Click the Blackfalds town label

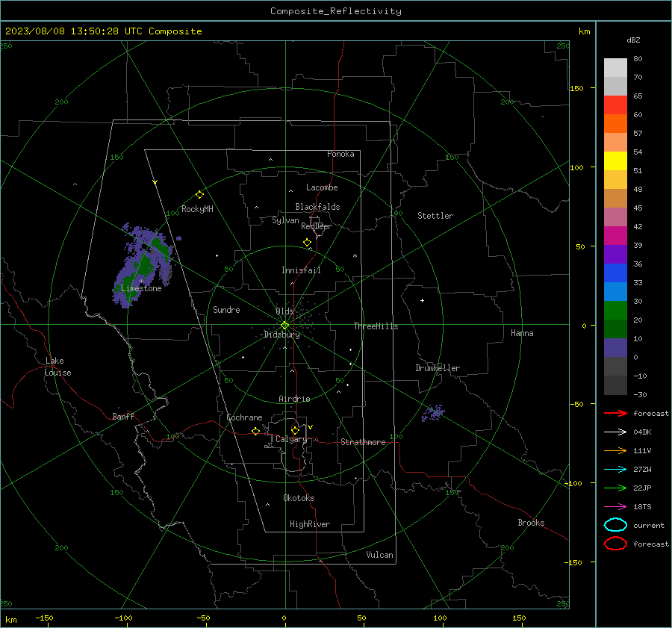click(317, 207)
